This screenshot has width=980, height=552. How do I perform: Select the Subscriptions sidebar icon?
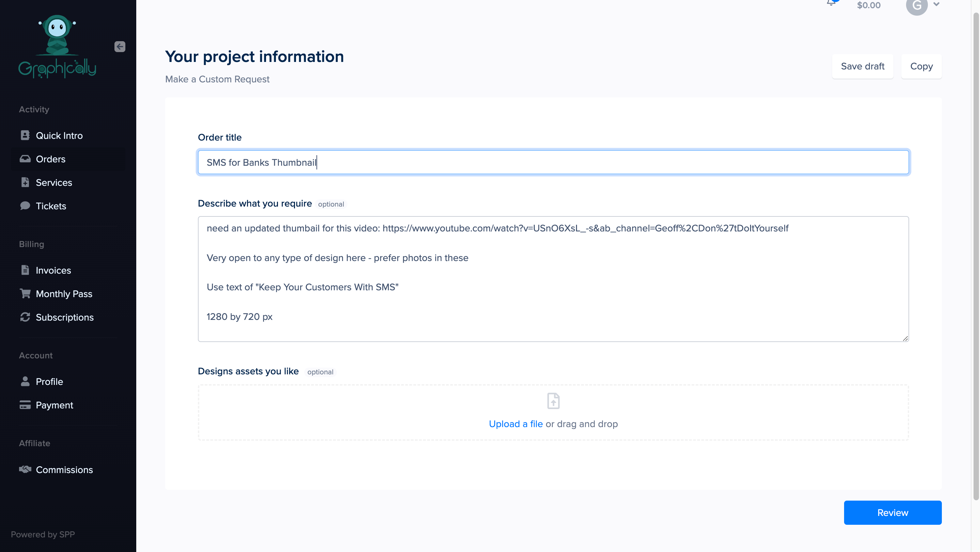(x=25, y=317)
